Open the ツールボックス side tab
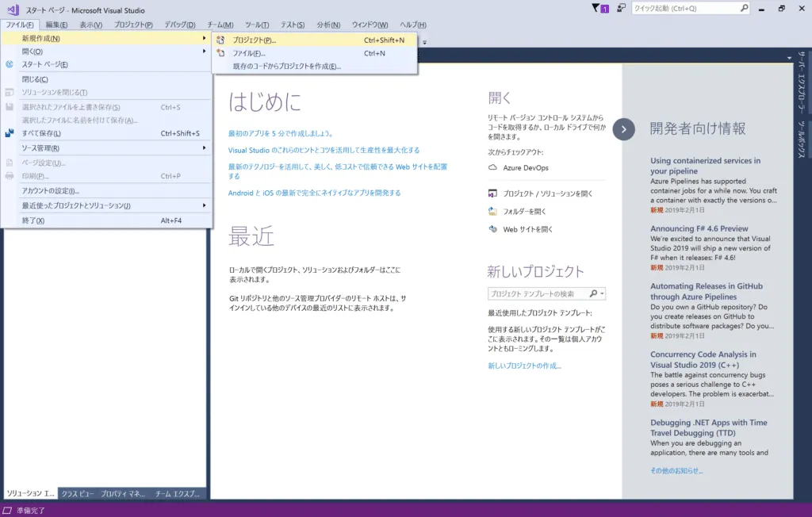The height and width of the screenshot is (517, 812). point(801,140)
